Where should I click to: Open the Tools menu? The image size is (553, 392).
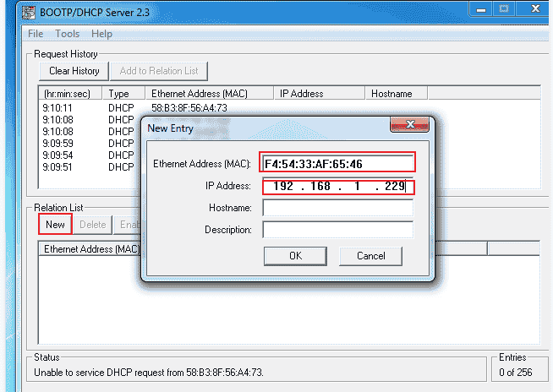pos(68,34)
